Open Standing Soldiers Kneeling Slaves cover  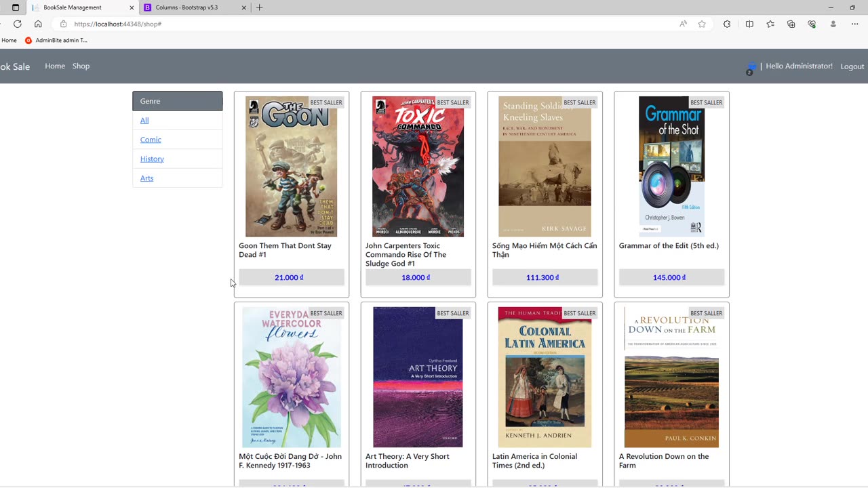[545, 167]
